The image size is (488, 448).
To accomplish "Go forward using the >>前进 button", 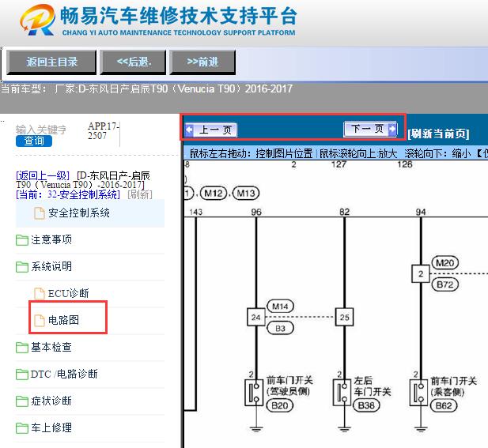I will tap(202, 62).
